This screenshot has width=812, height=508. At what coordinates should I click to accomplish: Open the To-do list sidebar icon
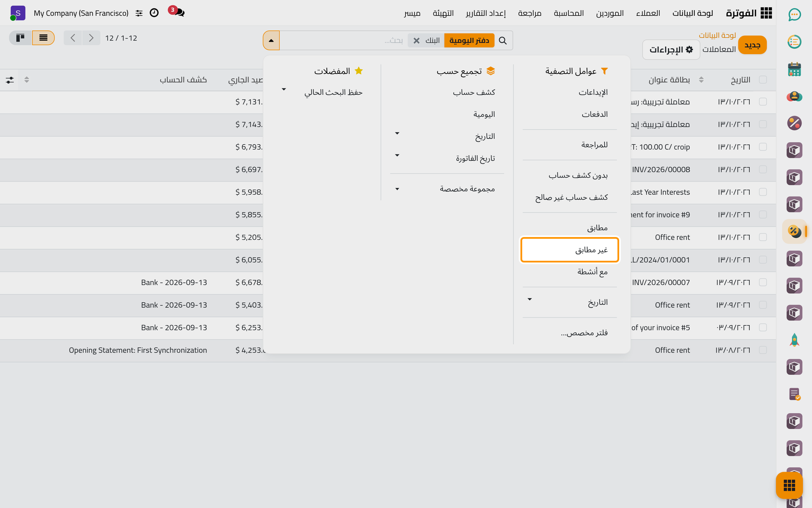click(x=795, y=42)
